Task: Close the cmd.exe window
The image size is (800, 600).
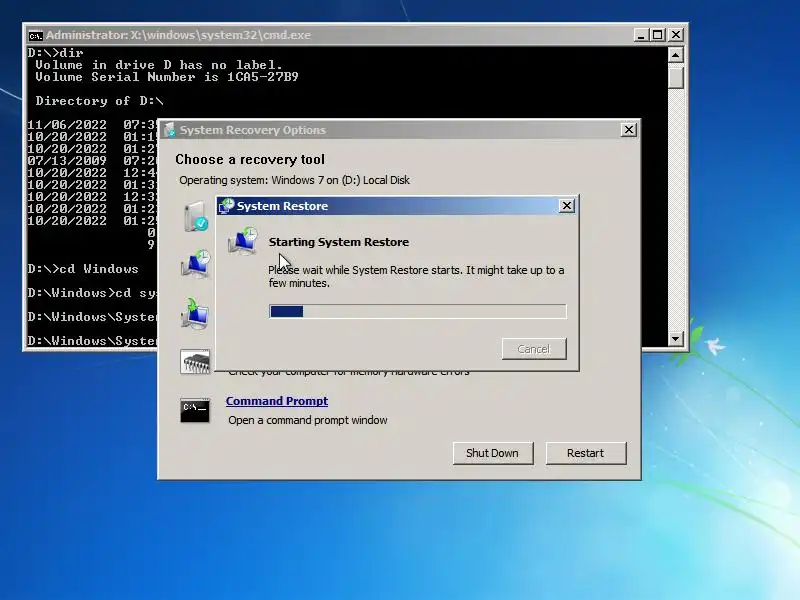Action: [x=676, y=35]
